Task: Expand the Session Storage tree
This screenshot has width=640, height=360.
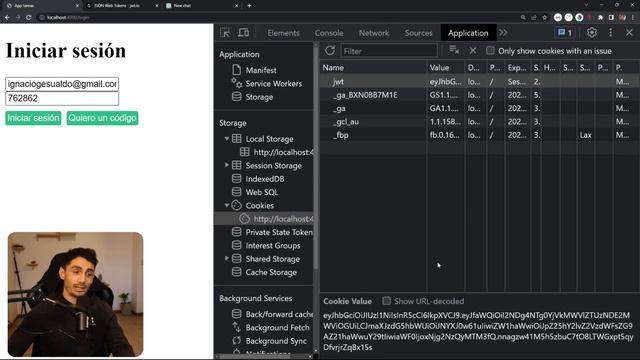Action: tap(227, 165)
